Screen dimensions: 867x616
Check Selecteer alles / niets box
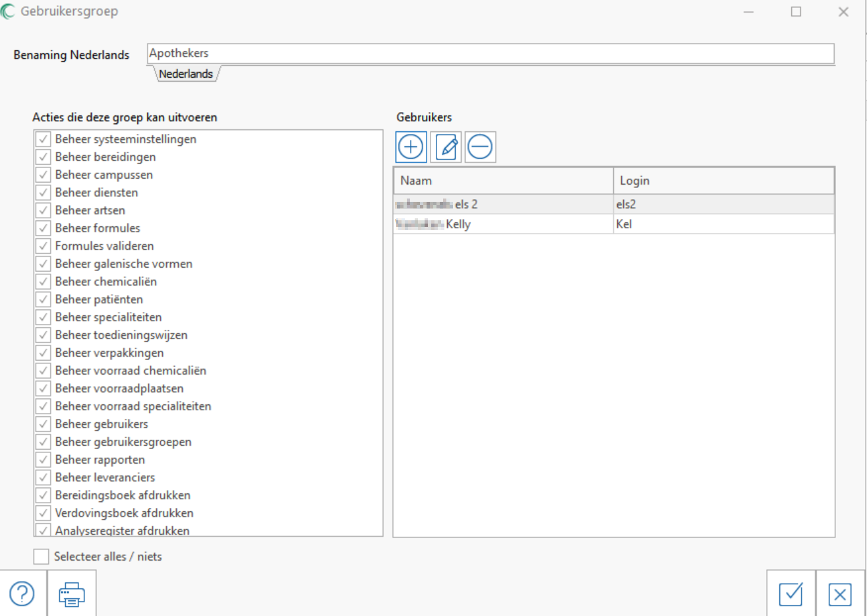41,557
